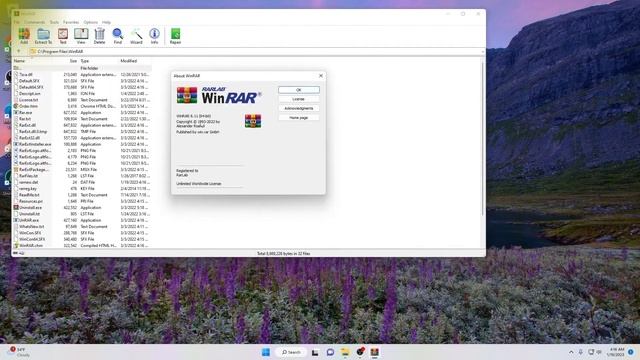Image resolution: width=640 pixels, height=360 pixels.
Task: Select the RarFiles.lst file row
Action: click(82, 176)
